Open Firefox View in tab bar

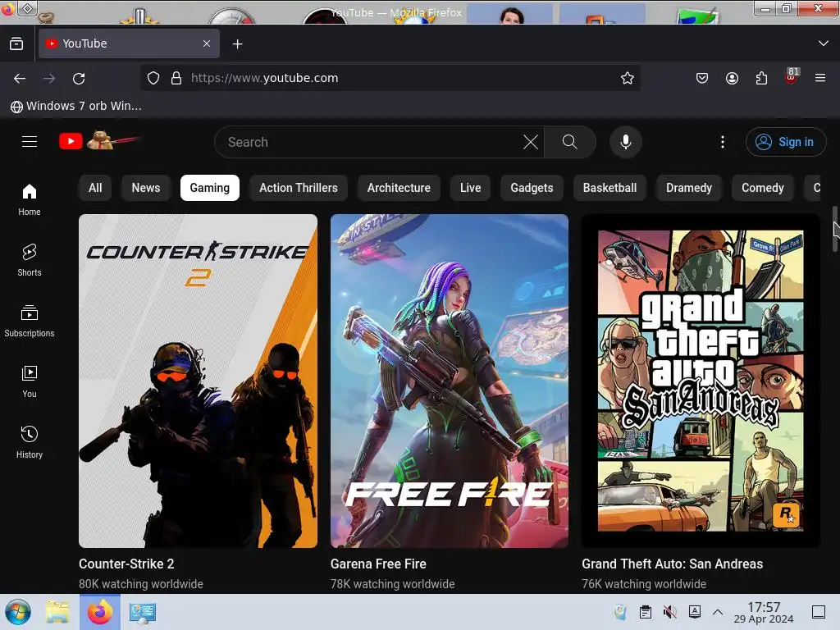[16, 44]
